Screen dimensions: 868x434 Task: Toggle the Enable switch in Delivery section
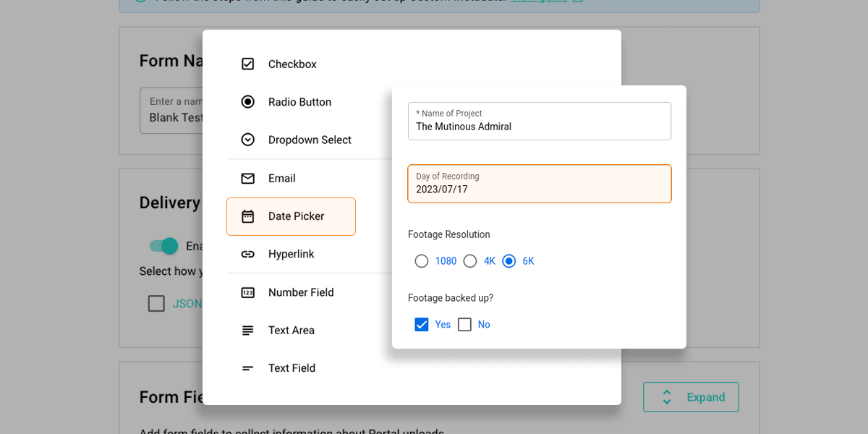coord(163,246)
